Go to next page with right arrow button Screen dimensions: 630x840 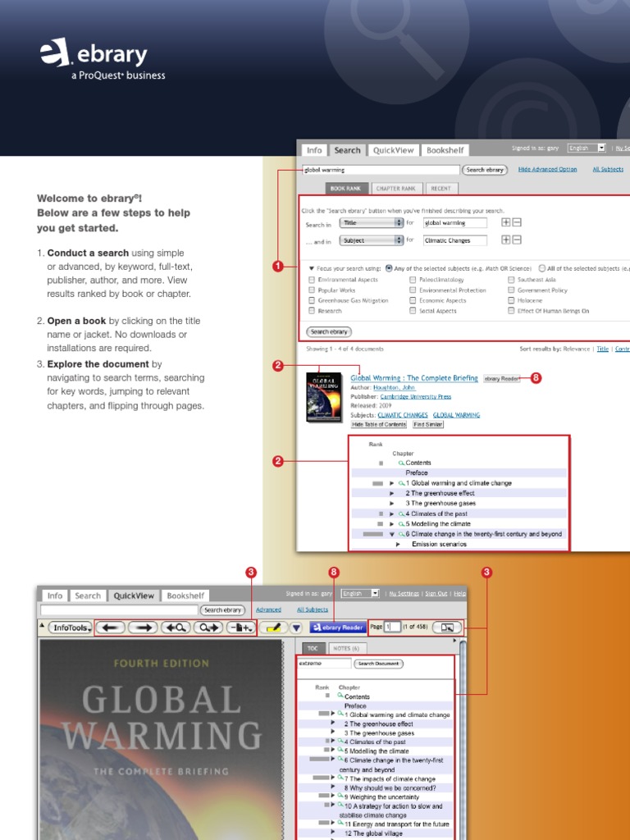coord(143,628)
